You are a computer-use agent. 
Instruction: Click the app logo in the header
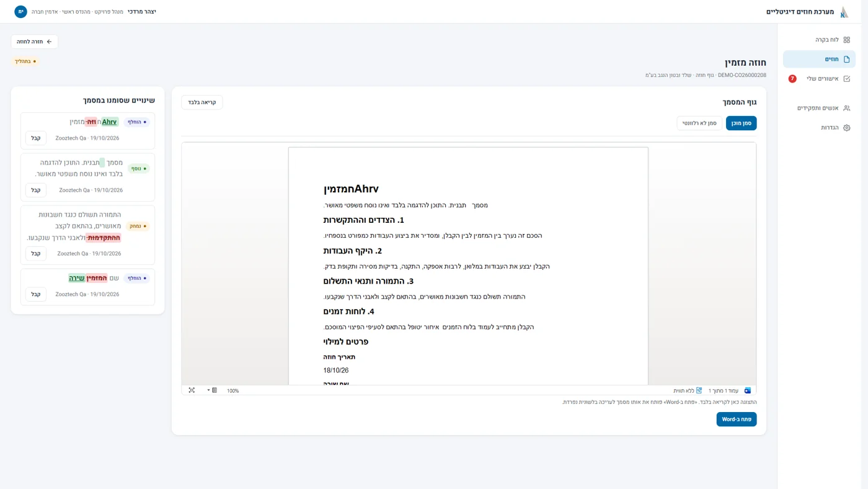point(844,12)
